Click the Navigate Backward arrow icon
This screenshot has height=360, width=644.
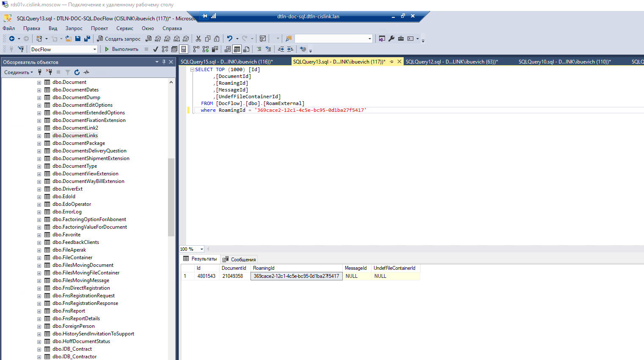(12, 39)
